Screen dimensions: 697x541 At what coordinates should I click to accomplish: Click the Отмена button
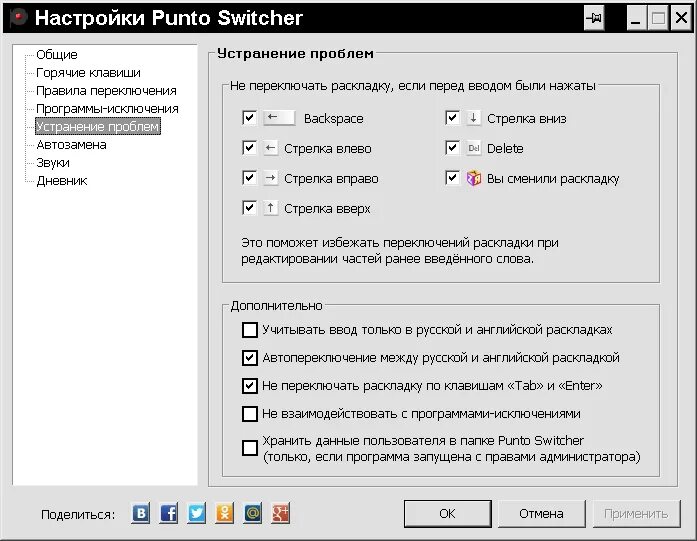point(541,514)
